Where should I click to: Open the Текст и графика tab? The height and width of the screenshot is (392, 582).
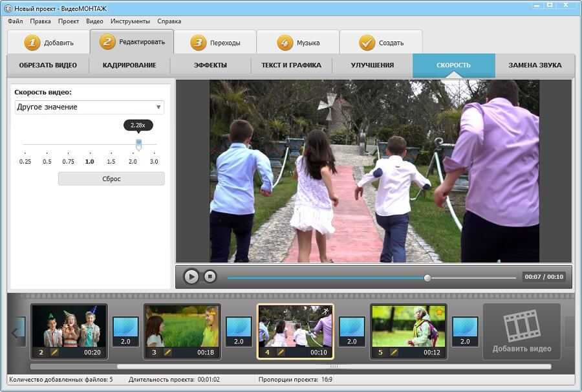coord(291,65)
